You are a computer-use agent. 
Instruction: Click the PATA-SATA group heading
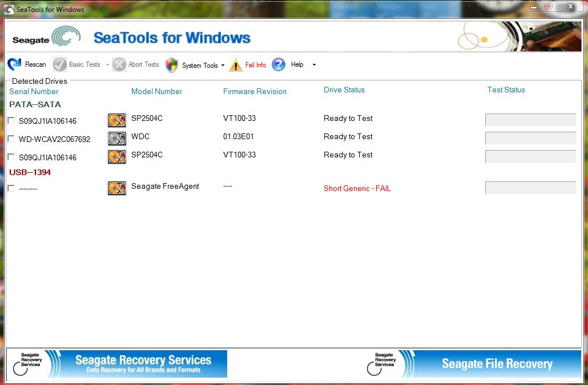click(35, 104)
